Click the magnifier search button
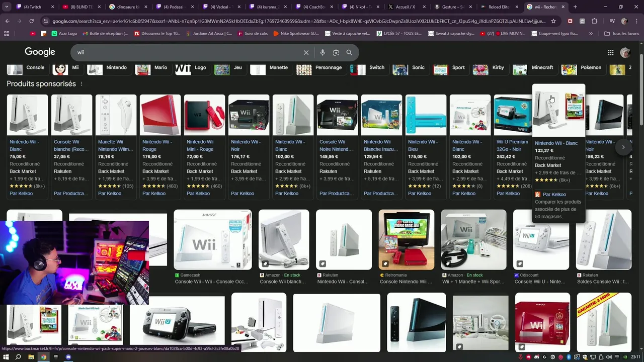Viewport: 644px width, 362px height. (349, 52)
